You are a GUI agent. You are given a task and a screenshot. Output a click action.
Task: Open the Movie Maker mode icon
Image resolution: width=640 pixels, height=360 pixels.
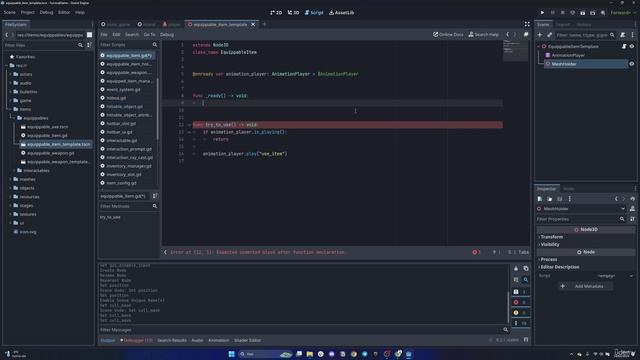pyautogui.click(x=603, y=13)
